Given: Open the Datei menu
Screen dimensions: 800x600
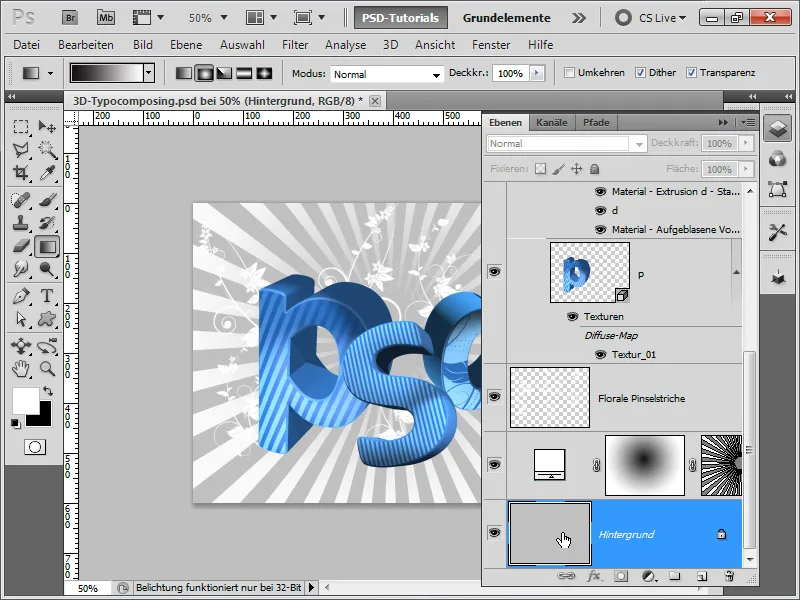Looking at the screenshot, I should coord(27,45).
